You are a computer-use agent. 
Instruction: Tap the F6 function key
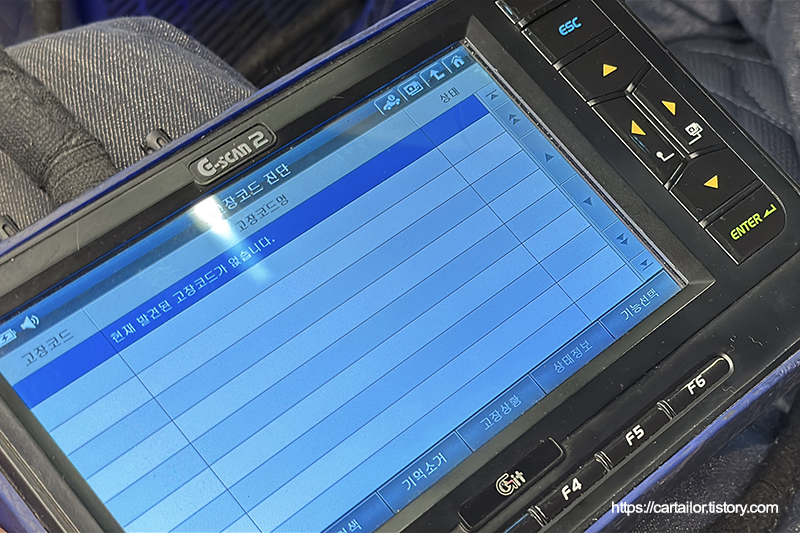tap(696, 384)
